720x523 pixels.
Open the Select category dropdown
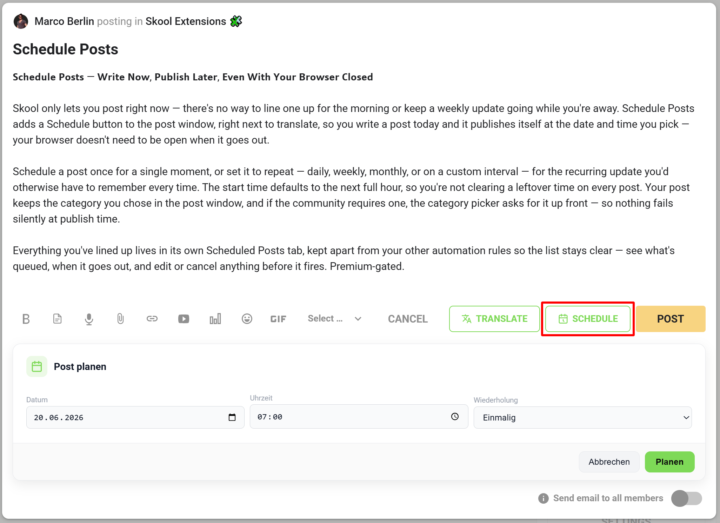click(334, 319)
